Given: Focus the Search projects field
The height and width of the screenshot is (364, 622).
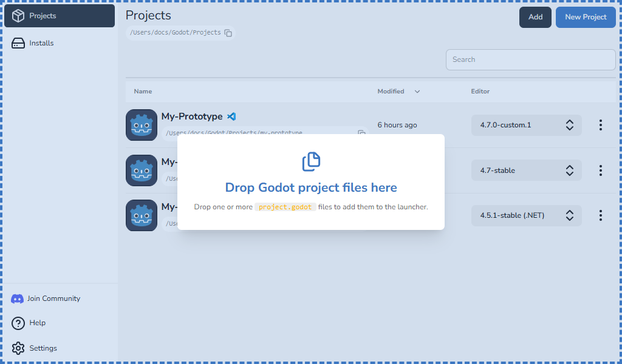Looking at the screenshot, I should point(530,59).
